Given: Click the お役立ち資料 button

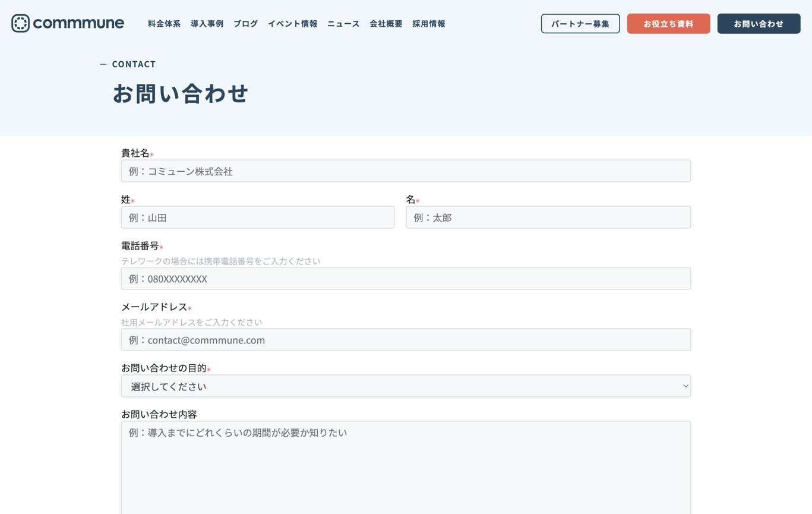Looking at the screenshot, I should click(668, 24).
